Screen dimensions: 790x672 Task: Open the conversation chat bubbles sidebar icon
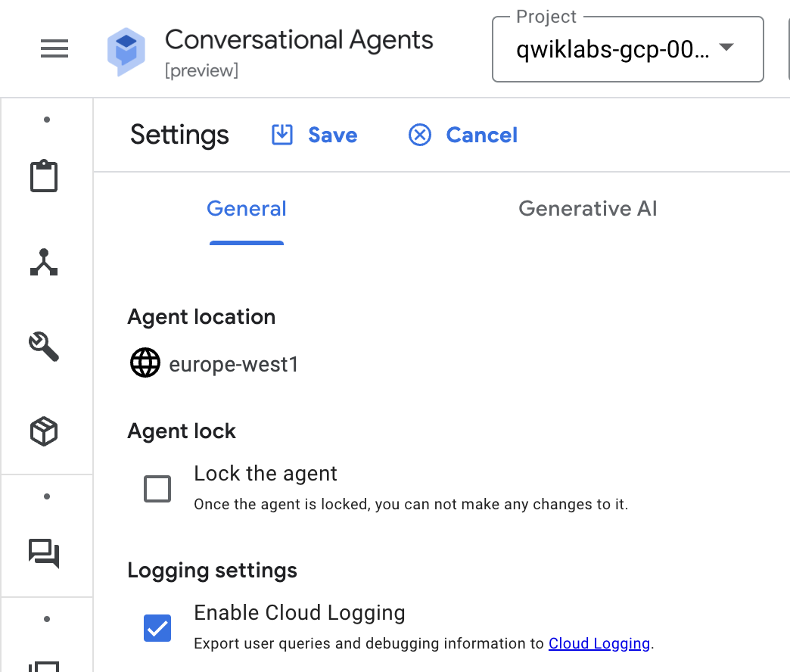tap(44, 553)
